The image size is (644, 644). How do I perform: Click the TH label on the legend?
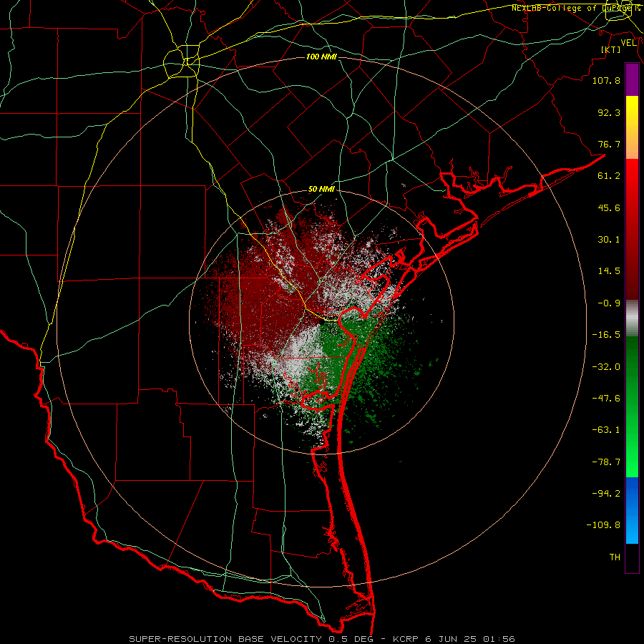pyautogui.click(x=615, y=557)
